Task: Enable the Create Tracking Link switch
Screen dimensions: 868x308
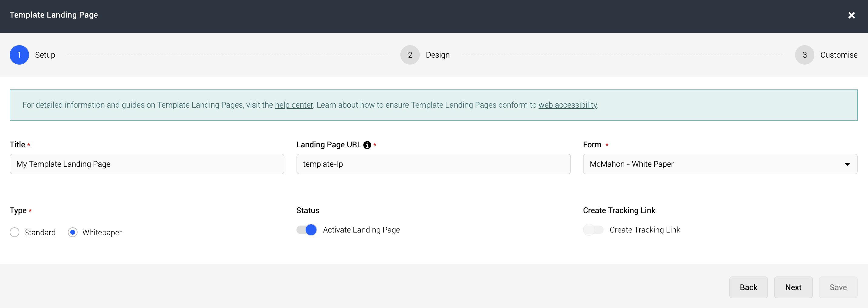Action: coord(593,230)
